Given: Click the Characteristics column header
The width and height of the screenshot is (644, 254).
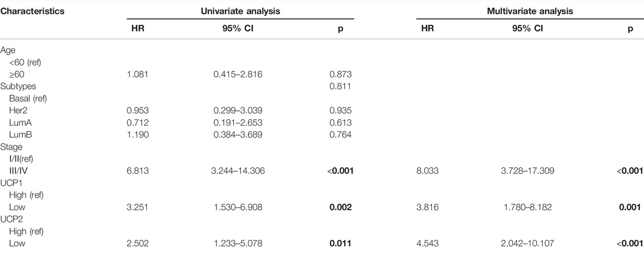Looking at the screenshot, I should coord(32,11).
